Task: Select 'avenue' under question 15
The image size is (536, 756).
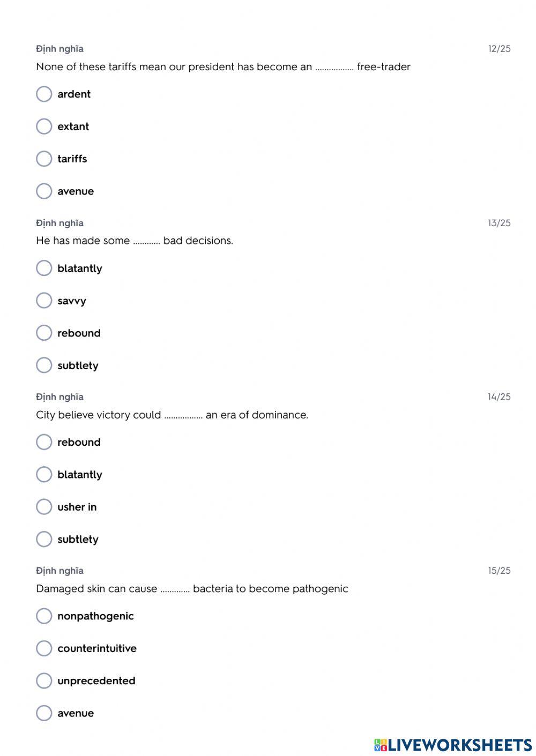Action: [x=44, y=713]
